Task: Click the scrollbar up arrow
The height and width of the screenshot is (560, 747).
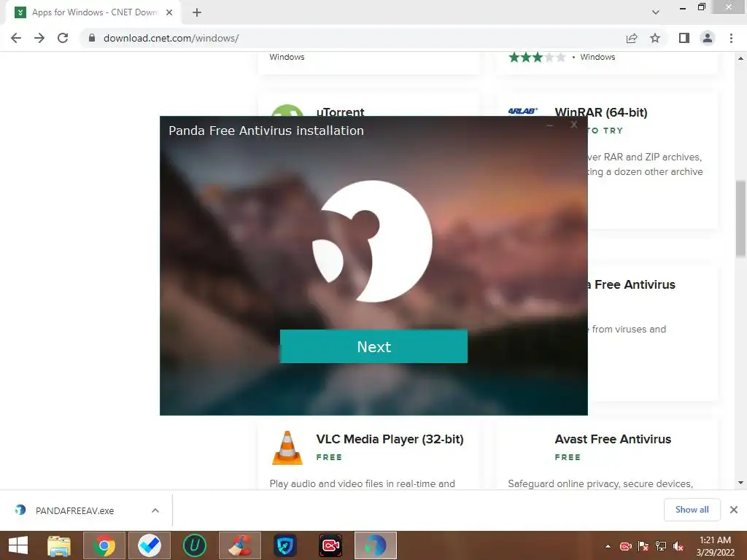Action: click(x=740, y=58)
